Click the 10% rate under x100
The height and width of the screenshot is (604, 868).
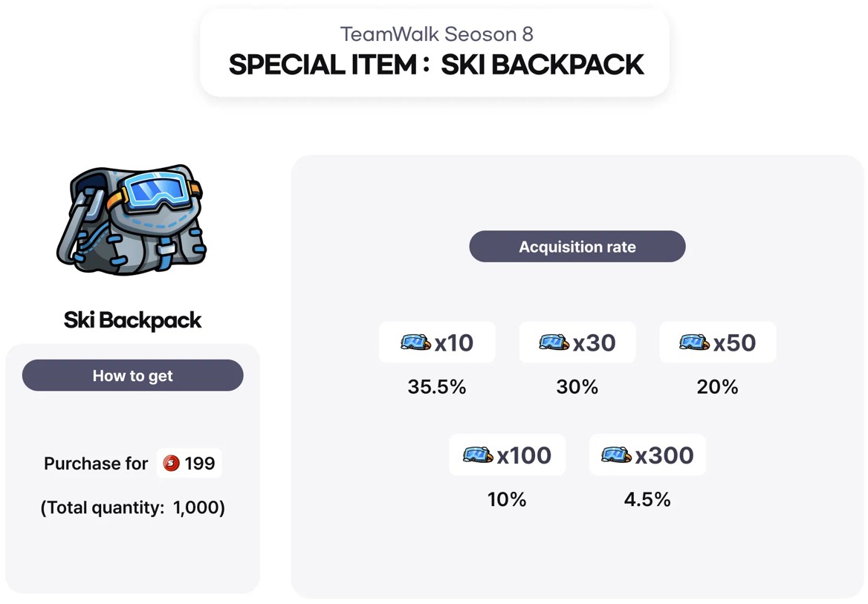tap(507, 499)
